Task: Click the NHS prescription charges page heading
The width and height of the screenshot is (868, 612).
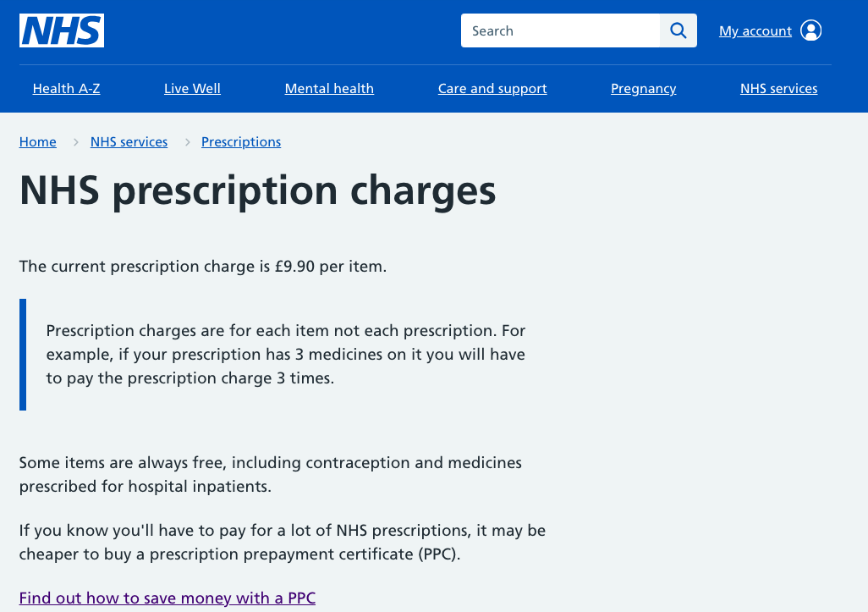Action: [257, 190]
